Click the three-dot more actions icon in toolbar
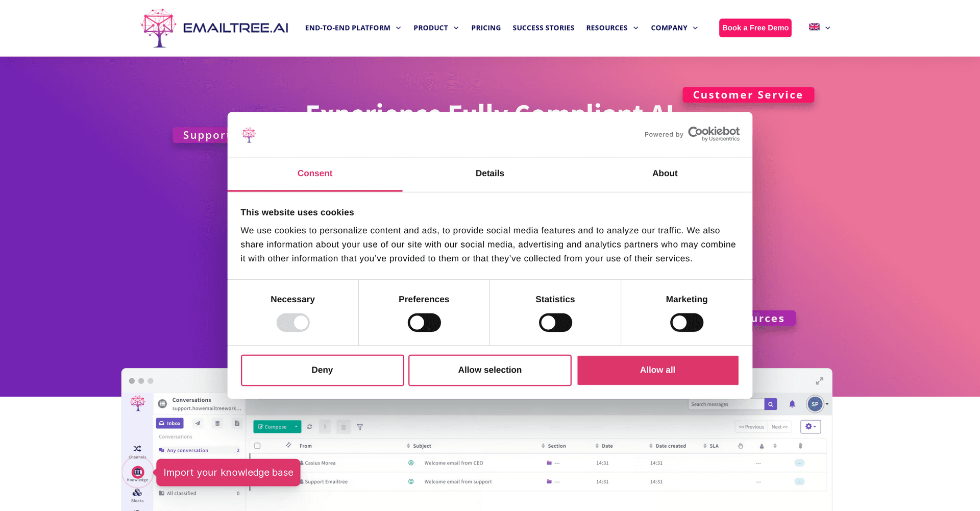The width and height of the screenshot is (980, 511). click(325, 427)
